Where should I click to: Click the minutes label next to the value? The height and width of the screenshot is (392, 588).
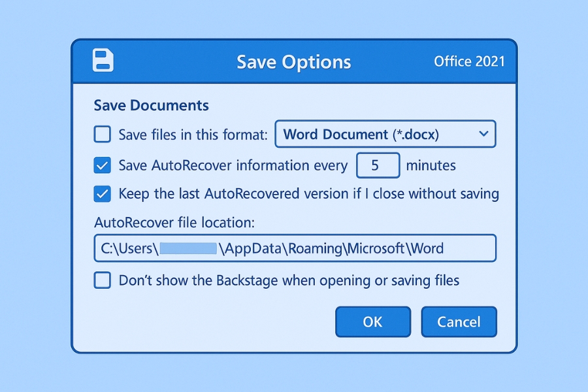point(431,165)
